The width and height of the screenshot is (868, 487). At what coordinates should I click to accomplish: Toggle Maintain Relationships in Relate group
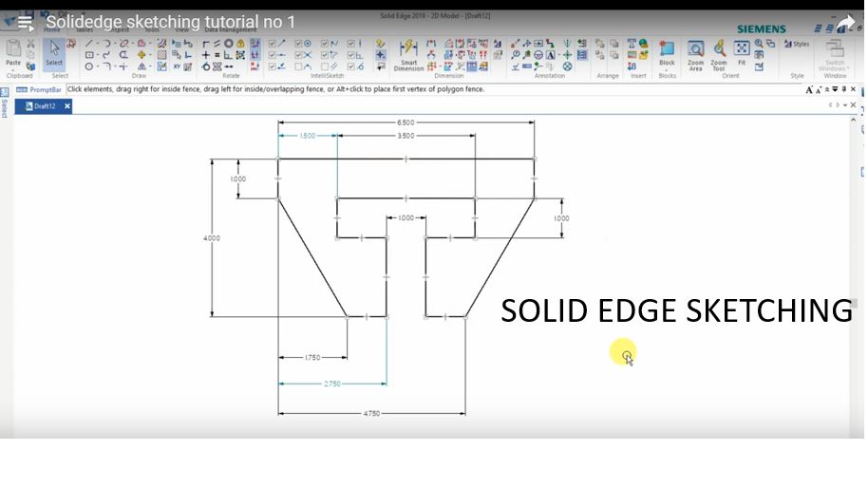[x=255, y=43]
